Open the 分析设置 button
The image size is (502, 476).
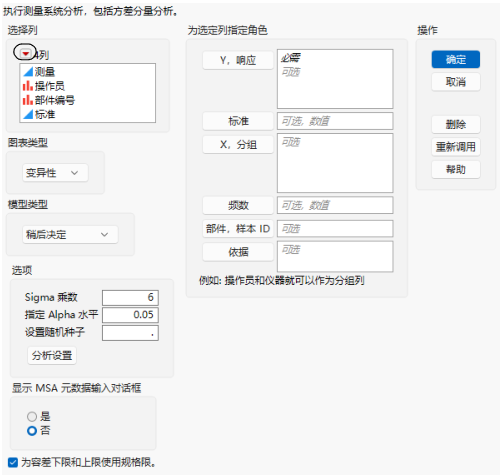click(52, 356)
